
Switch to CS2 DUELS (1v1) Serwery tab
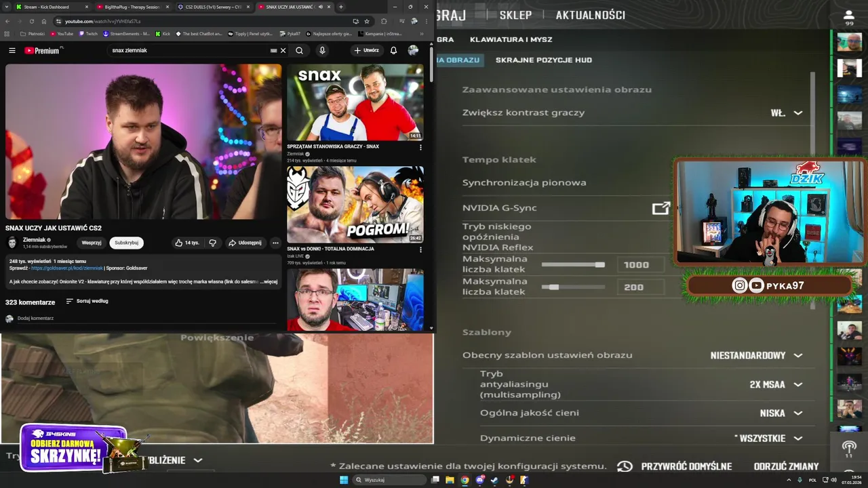click(x=214, y=7)
